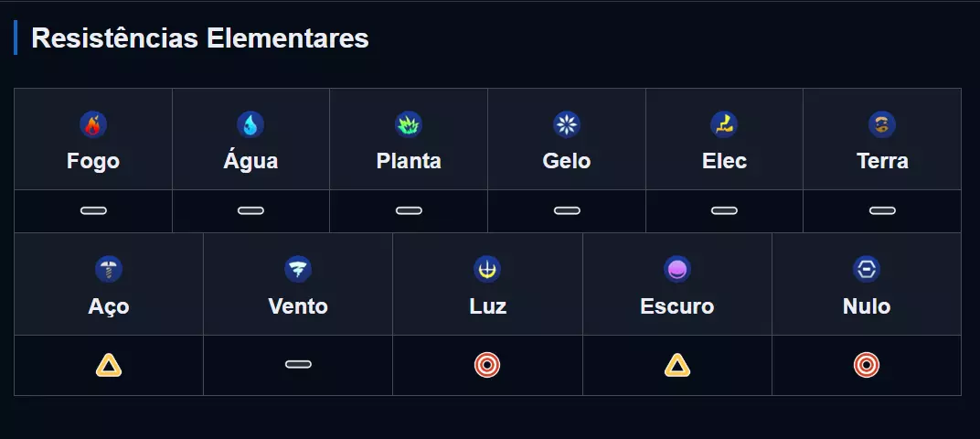Click the Fogo fire element icon
This screenshot has width=980, height=439.
(x=93, y=124)
